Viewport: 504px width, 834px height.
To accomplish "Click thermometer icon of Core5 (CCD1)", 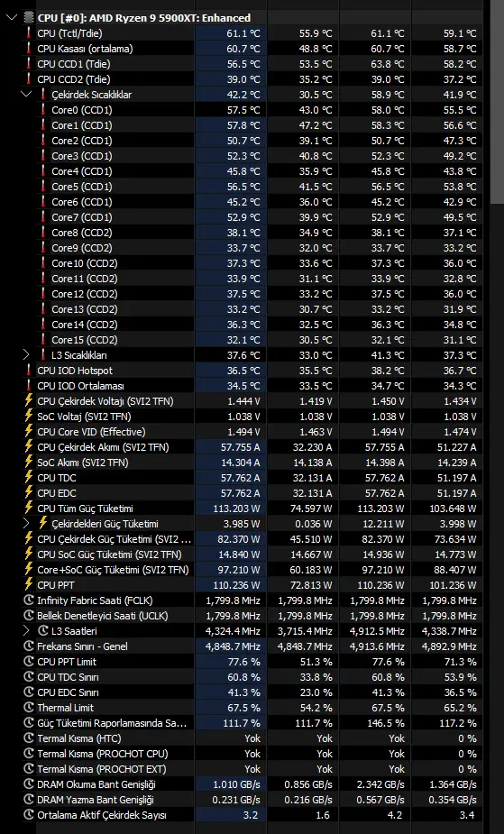I will 43,187.
